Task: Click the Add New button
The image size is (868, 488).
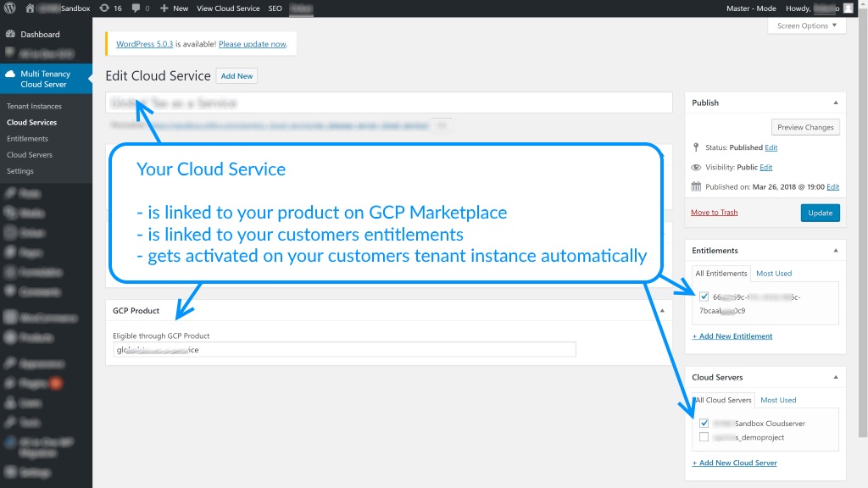Action: (236, 75)
